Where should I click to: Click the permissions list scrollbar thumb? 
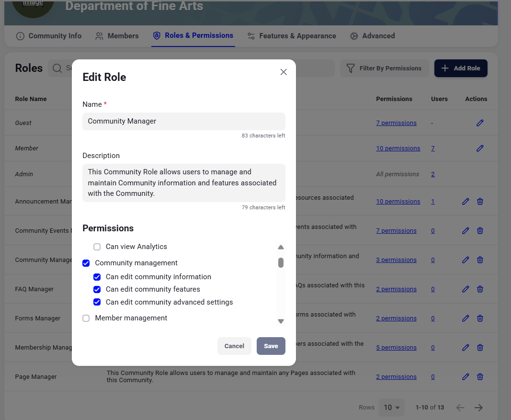click(281, 262)
